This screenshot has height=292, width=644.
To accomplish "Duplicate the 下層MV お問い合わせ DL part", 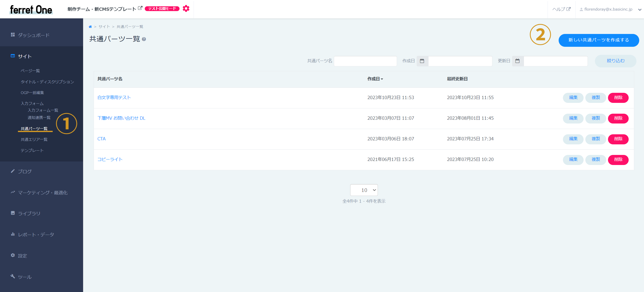I will (x=595, y=118).
